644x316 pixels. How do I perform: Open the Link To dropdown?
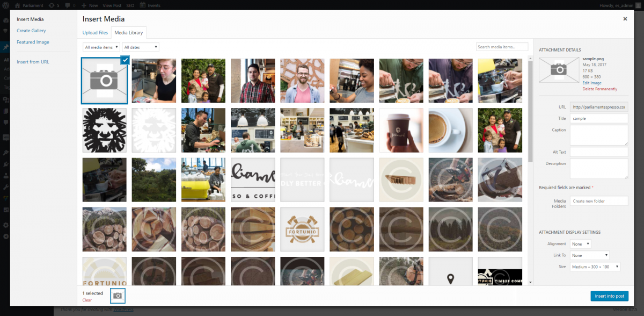pos(590,255)
